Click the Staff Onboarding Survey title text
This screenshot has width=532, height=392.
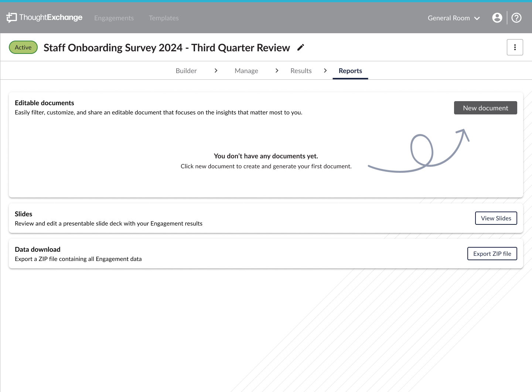pos(167,48)
